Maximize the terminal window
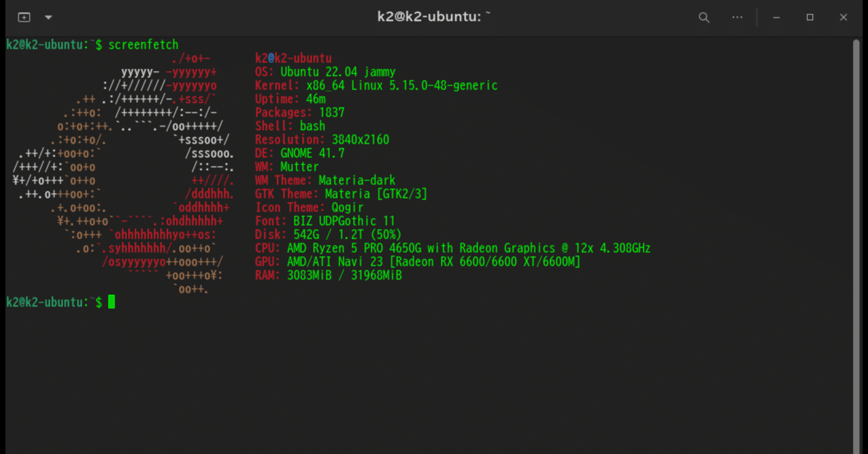Viewport: 868px width, 454px height. [x=810, y=18]
